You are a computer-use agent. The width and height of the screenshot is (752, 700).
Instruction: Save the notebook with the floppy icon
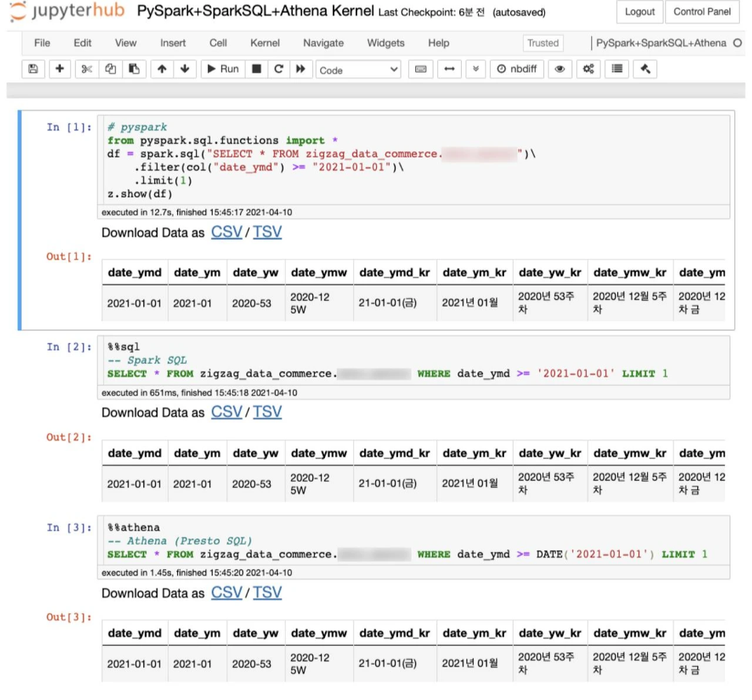point(33,69)
